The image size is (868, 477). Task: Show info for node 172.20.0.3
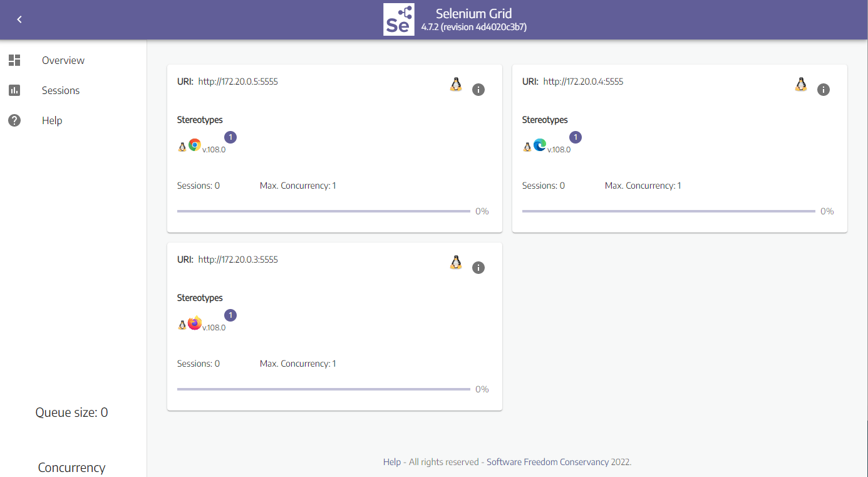[478, 268]
